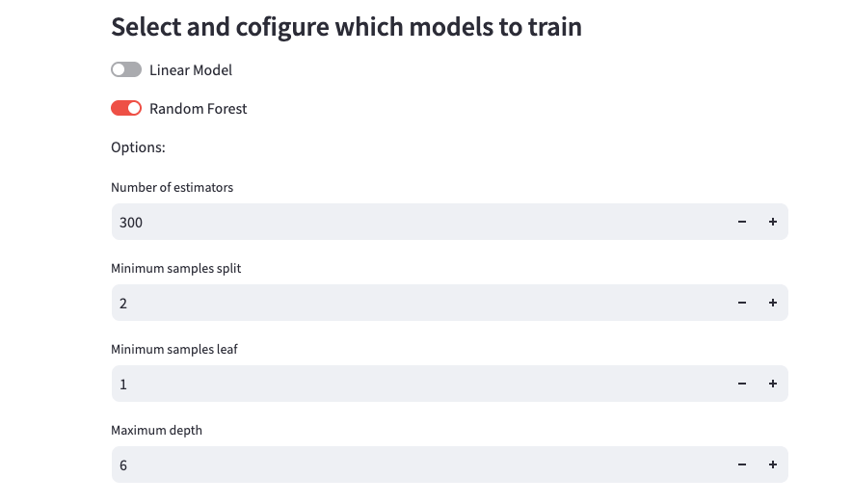Decrease Number of estimators with minus icon
Screen dimensions: 852x504
[742, 223]
